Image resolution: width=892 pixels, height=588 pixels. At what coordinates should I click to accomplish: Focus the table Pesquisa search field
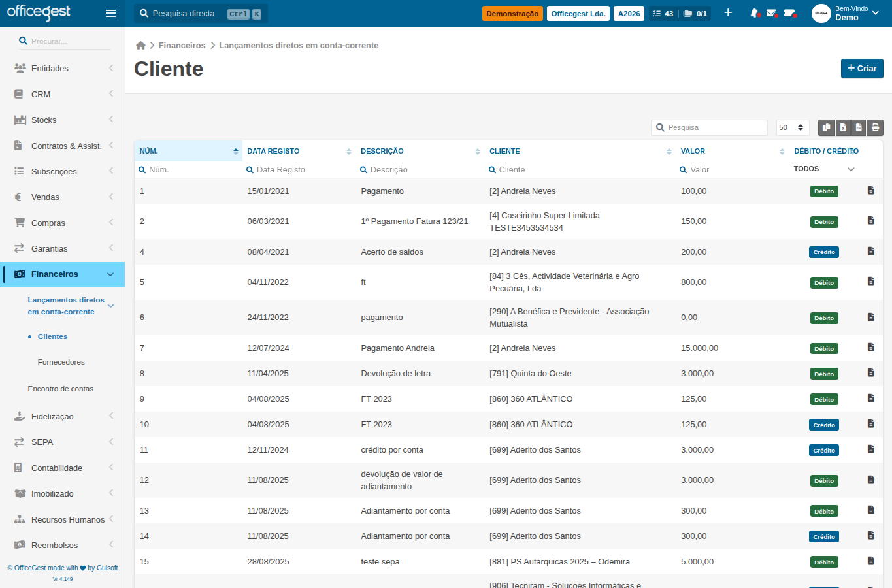coord(709,127)
